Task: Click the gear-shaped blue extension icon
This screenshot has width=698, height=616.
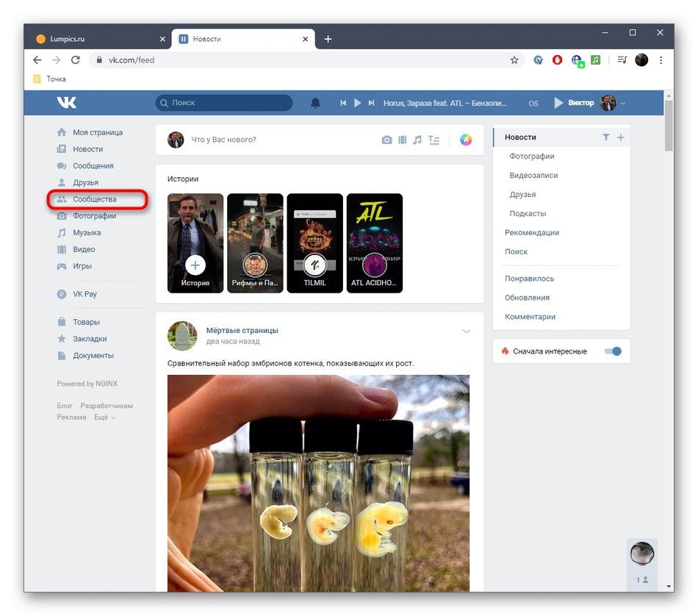Action: [538, 60]
